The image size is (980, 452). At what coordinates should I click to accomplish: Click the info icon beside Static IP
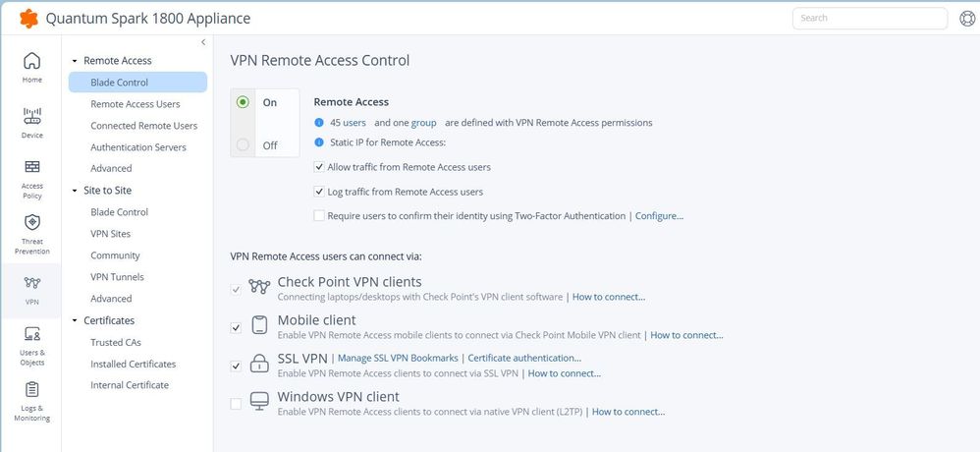point(319,143)
